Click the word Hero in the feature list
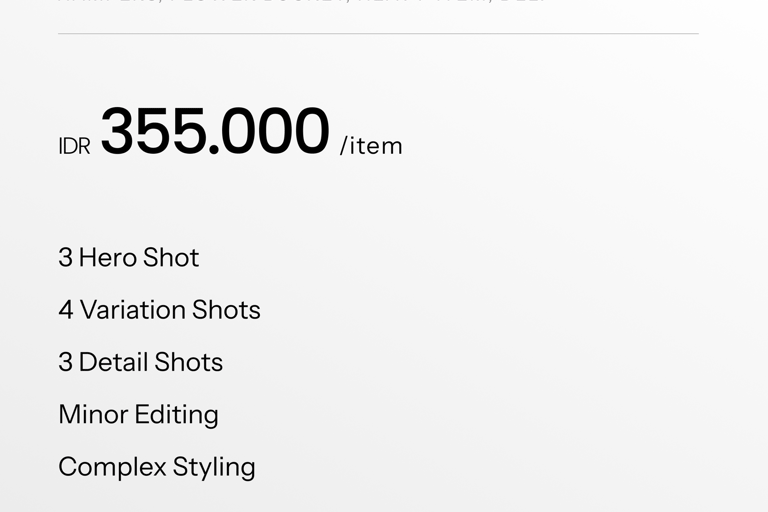 coord(107,257)
